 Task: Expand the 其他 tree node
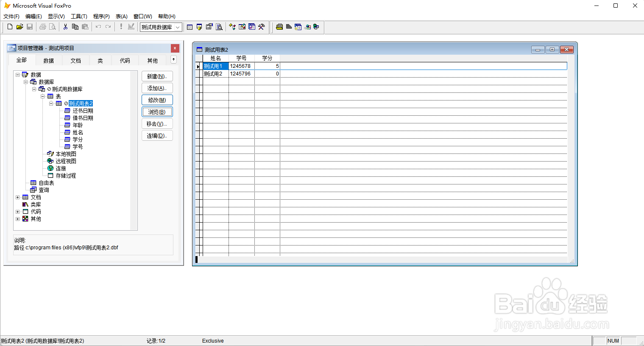coord(17,219)
